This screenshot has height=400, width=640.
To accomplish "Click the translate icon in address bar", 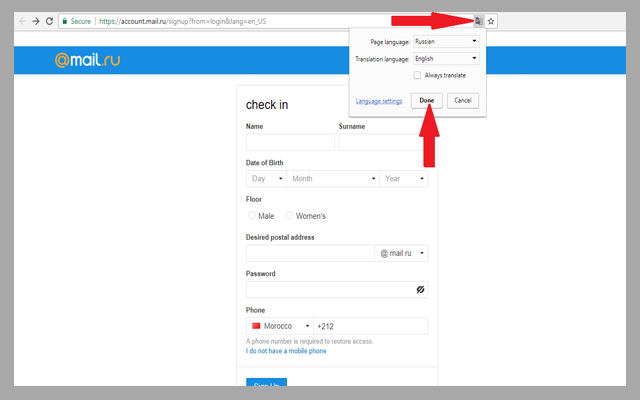I will click(x=478, y=20).
